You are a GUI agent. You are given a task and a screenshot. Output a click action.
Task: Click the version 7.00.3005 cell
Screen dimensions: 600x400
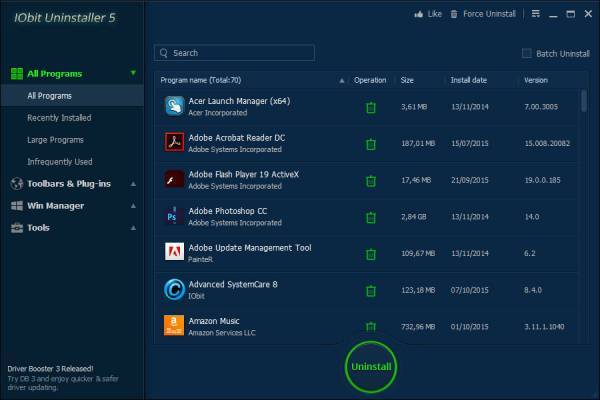click(x=541, y=107)
